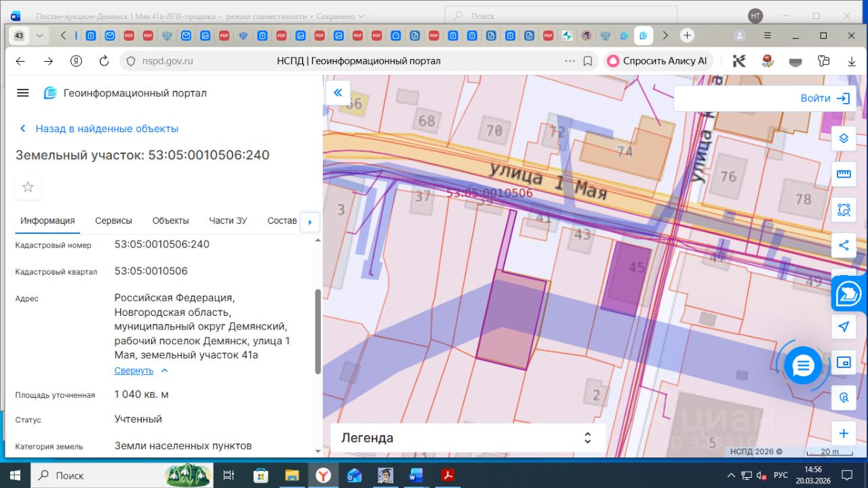Click the info panel vertical scrollbar
Image resolution: width=868 pixels, height=488 pixels.
pos(318,332)
